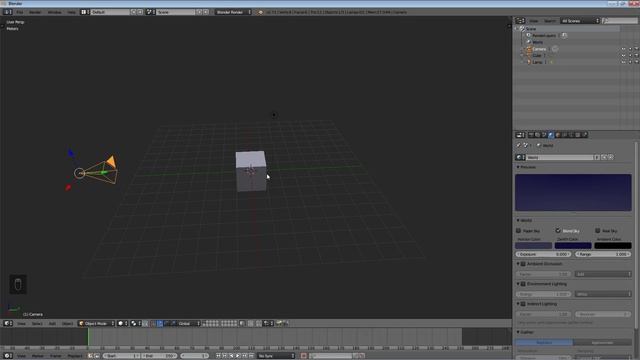Toggle Camera renderability icon
The image size is (640, 360).
click(x=636, y=49)
